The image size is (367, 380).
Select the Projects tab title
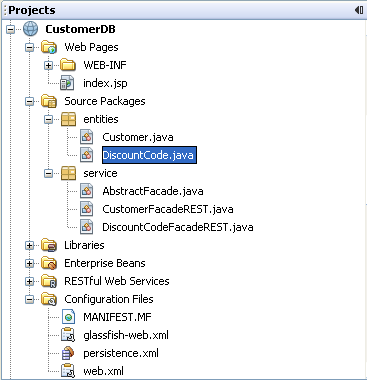pyautogui.click(x=32, y=10)
